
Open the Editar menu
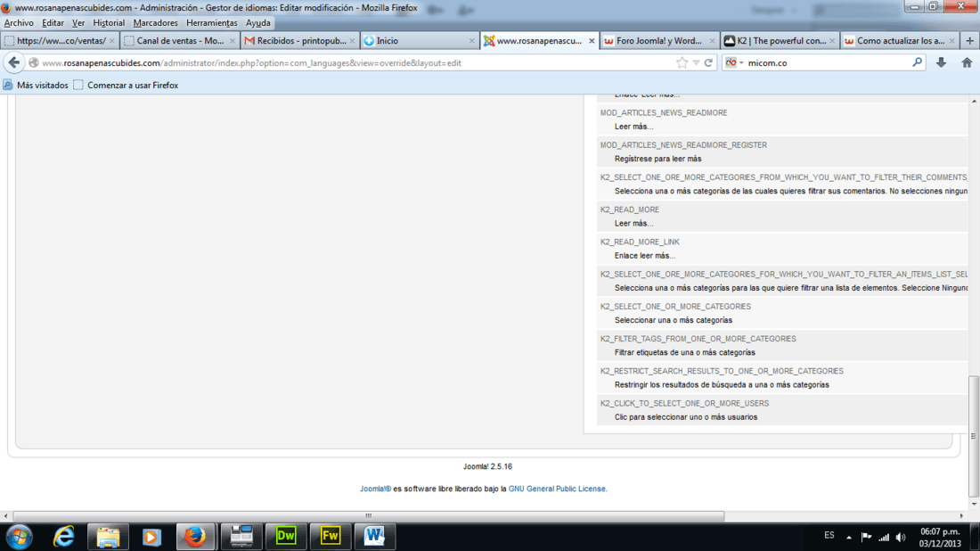[53, 23]
